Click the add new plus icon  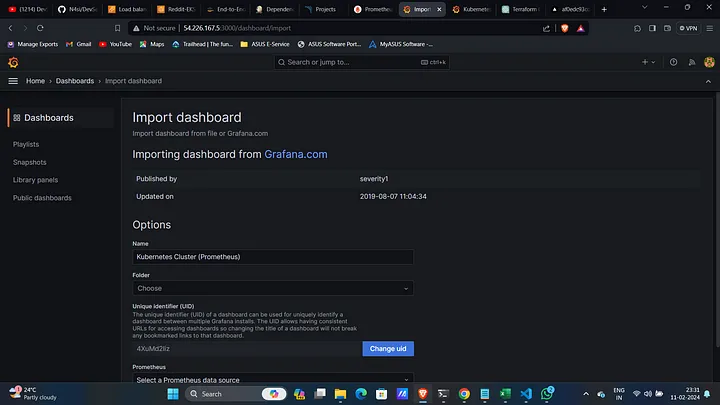point(648,62)
